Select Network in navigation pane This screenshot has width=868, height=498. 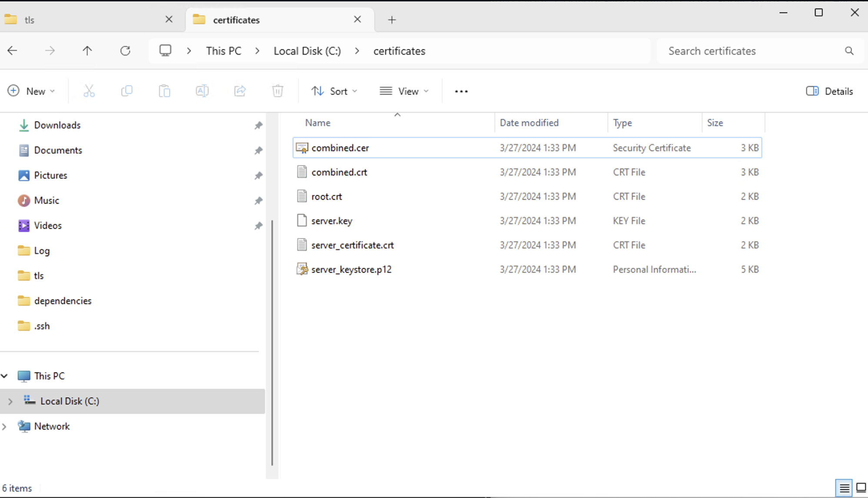(52, 426)
